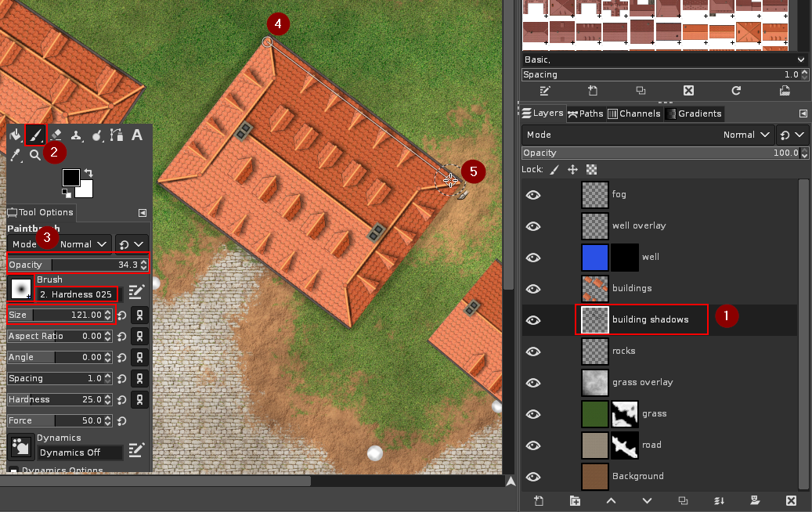Screen dimensions: 812x512
Task: Select the Text tool
Action: pos(137,135)
